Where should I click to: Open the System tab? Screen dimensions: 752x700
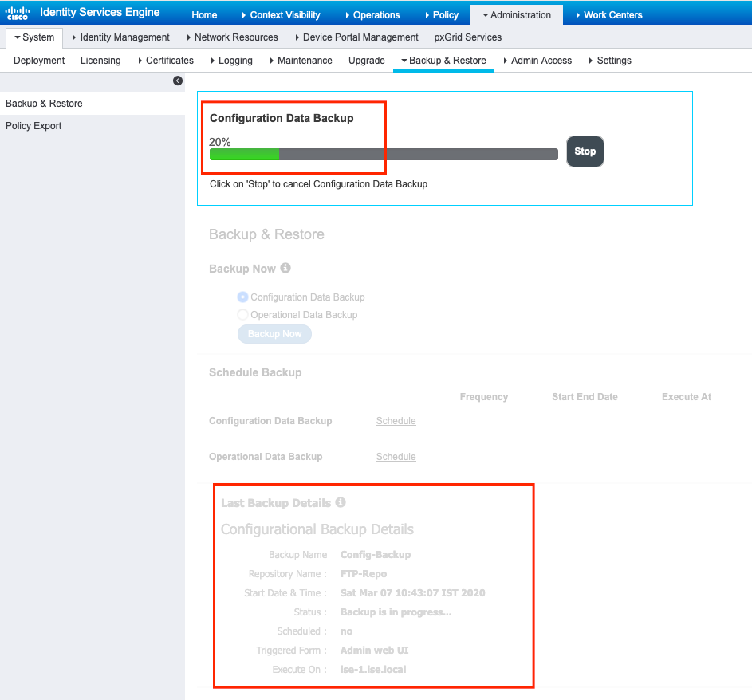(34, 37)
